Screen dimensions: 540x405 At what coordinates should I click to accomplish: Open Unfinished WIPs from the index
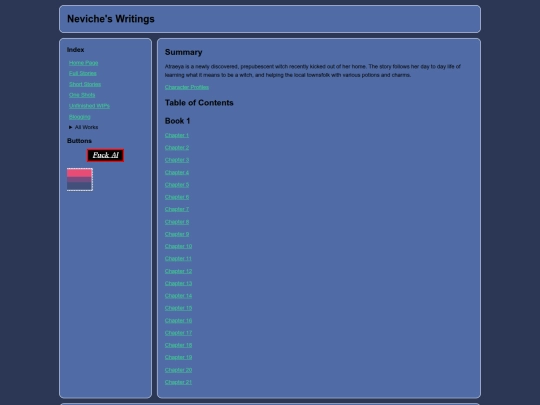(x=89, y=106)
